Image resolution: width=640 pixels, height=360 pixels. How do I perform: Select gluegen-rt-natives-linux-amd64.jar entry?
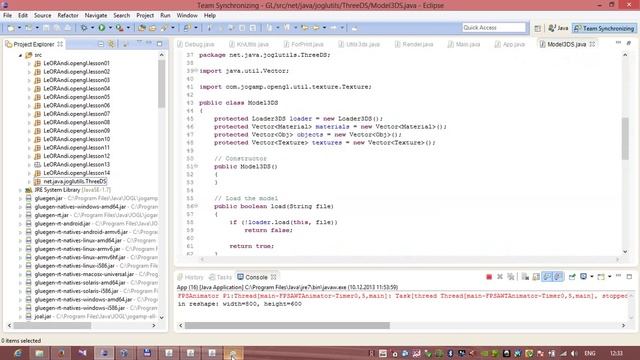78,240
